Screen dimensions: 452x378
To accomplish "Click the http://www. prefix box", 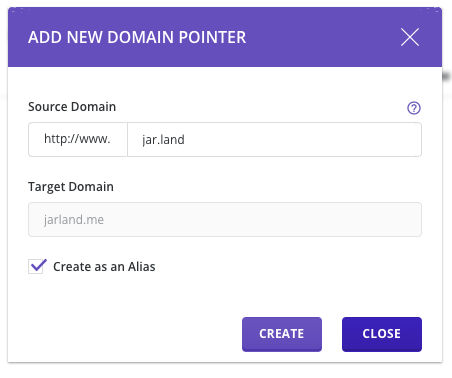I will tap(78, 139).
